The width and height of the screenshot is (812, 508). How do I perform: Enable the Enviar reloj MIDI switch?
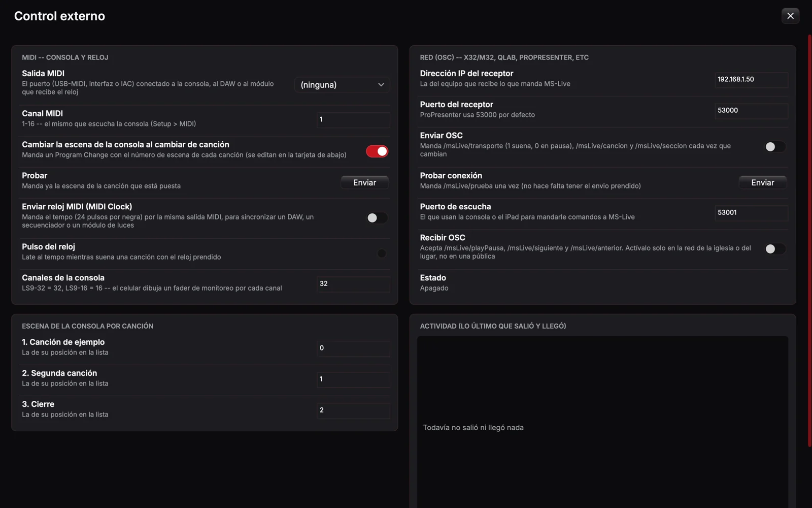coord(377,218)
